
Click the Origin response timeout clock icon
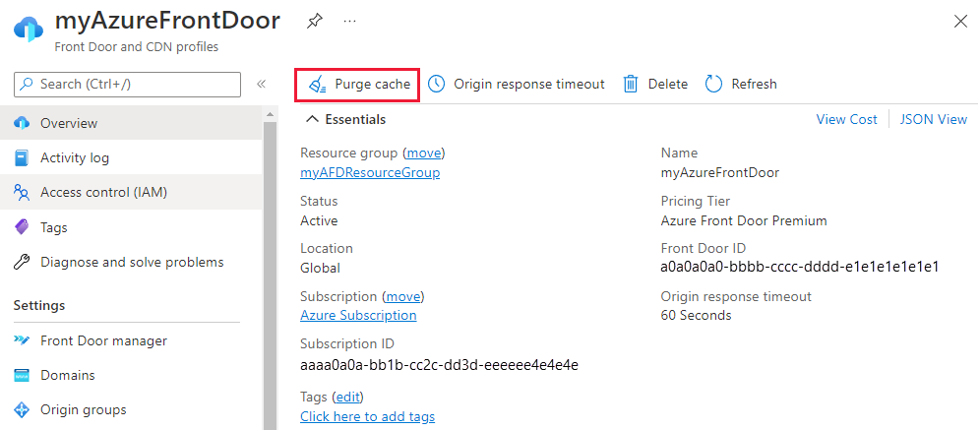(x=436, y=85)
